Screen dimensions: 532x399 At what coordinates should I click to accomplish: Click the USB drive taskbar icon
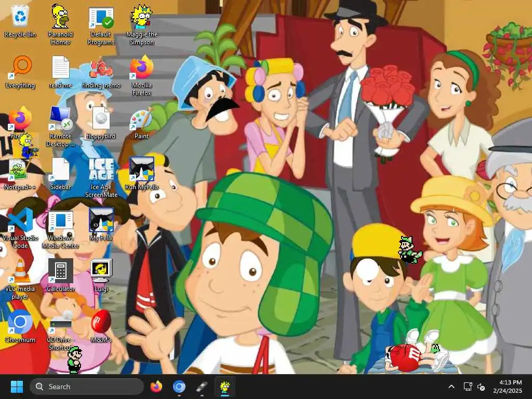click(202, 387)
